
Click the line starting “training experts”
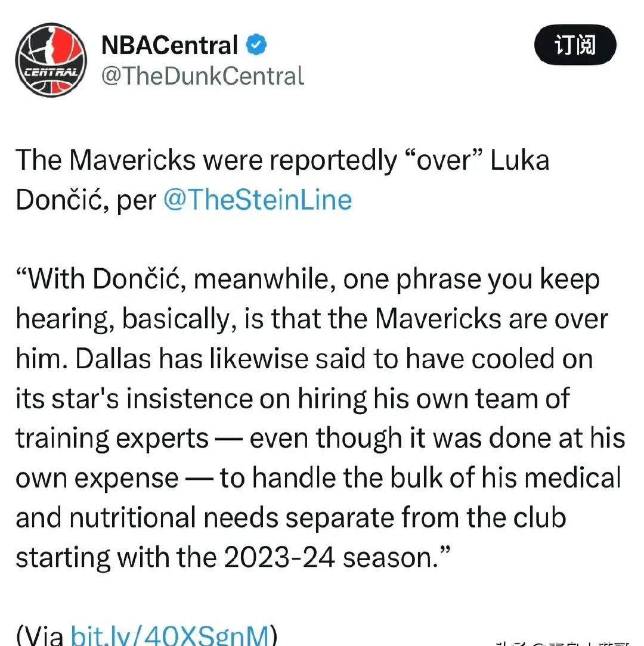pyautogui.click(x=320, y=438)
